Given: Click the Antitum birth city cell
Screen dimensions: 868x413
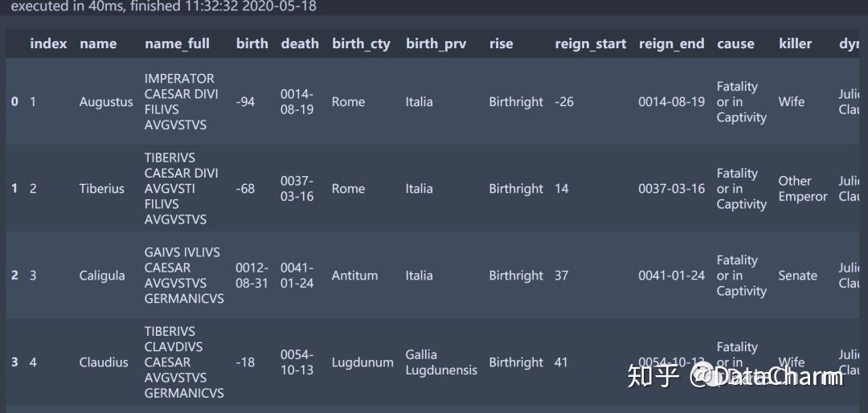Looking at the screenshot, I should point(354,276).
